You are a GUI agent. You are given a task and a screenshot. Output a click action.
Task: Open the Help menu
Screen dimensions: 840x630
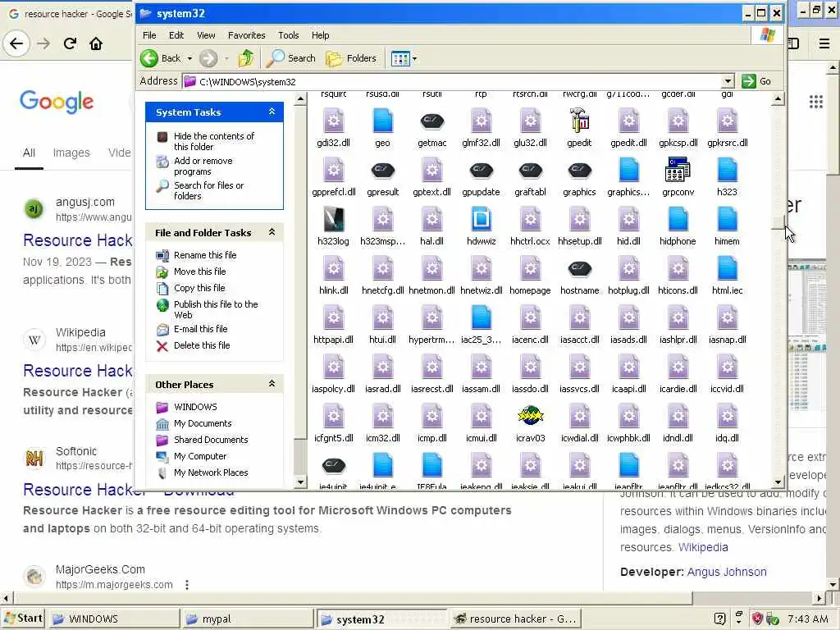click(x=321, y=35)
